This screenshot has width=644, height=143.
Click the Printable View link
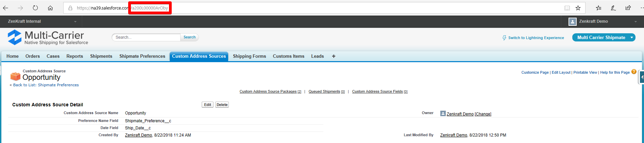click(585, 72)
